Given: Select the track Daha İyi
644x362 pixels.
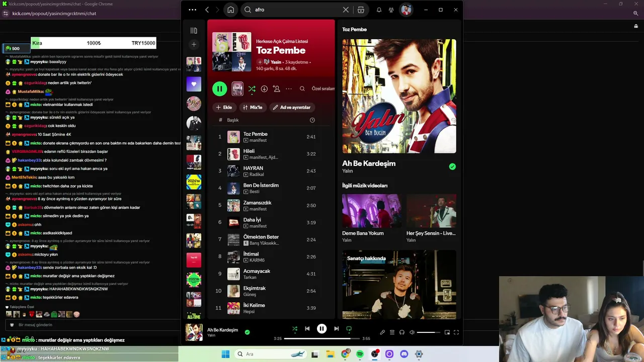Looking at the screenshot, I should point(271,222).
